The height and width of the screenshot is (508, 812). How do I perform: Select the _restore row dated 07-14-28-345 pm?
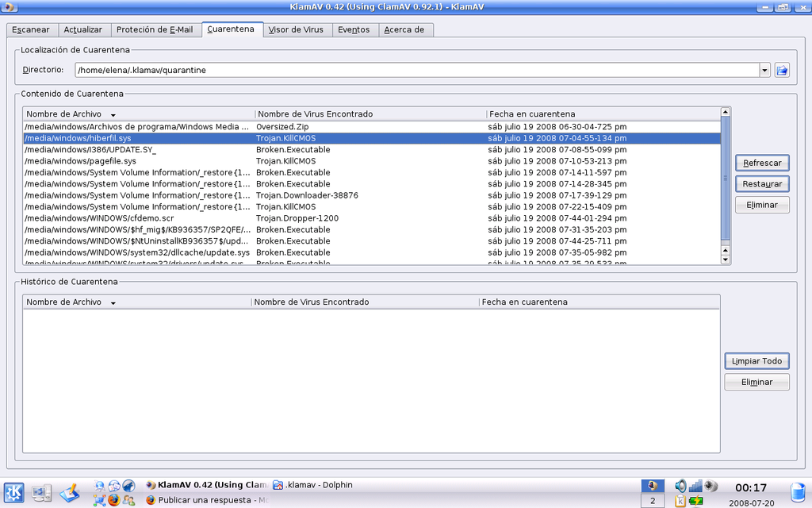point(372,184)
